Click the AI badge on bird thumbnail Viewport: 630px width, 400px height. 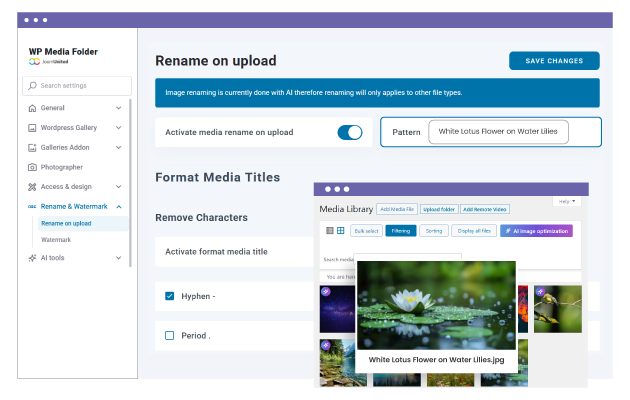[x=541, y=292]
